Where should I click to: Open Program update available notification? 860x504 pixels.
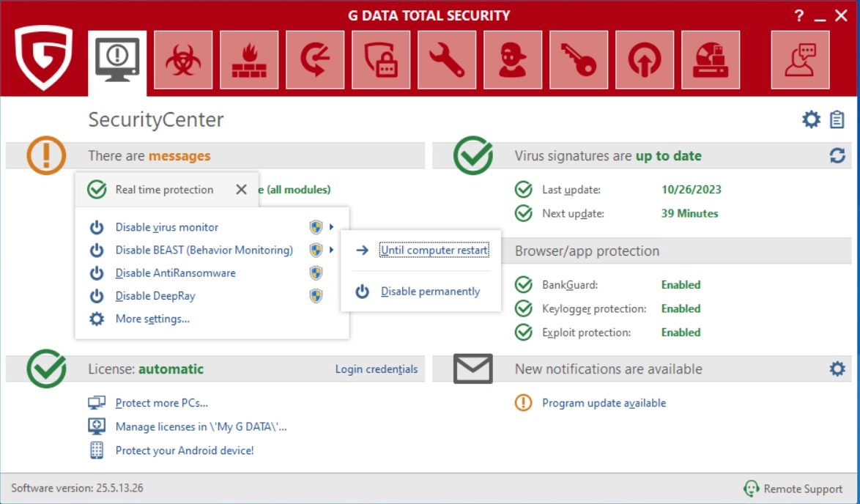604,403
